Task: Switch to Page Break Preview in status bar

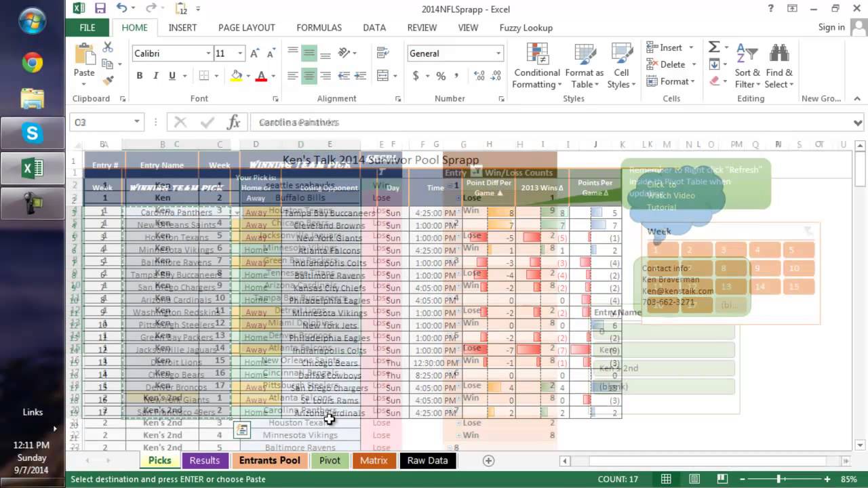Action: click(x=724, y=479)
